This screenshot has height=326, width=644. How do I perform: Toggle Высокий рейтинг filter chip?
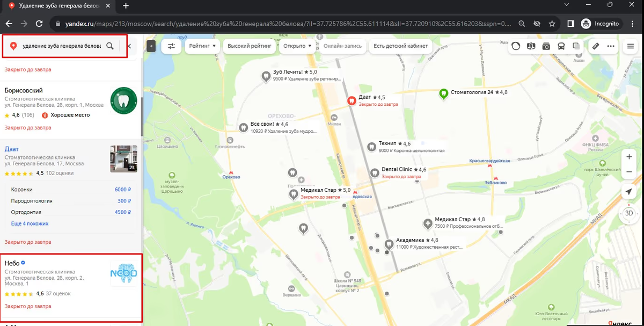(x=250, y=46)
